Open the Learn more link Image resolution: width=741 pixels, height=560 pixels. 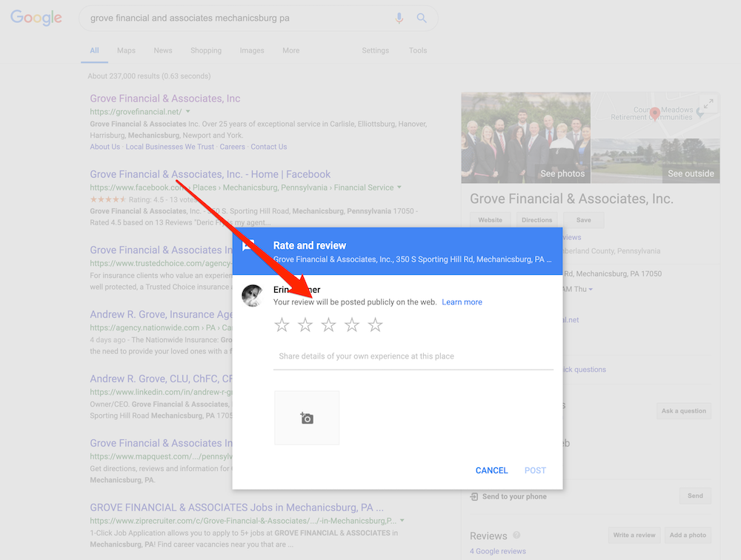[462, 302]
